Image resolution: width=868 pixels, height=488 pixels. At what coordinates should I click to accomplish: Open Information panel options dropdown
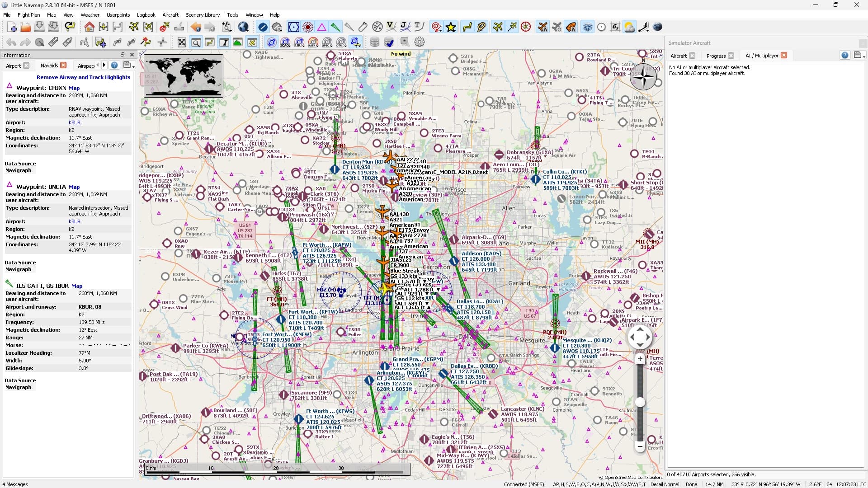pos(129,65)
